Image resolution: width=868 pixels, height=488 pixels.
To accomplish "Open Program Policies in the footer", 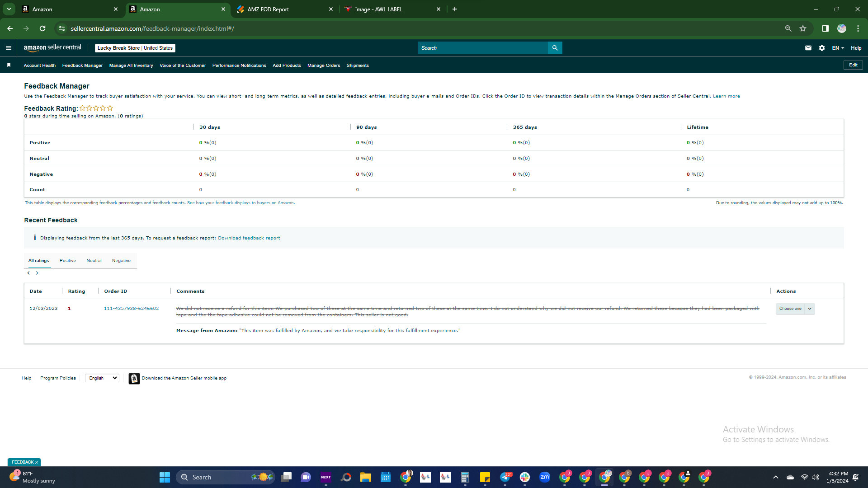I will pos(58,378).
